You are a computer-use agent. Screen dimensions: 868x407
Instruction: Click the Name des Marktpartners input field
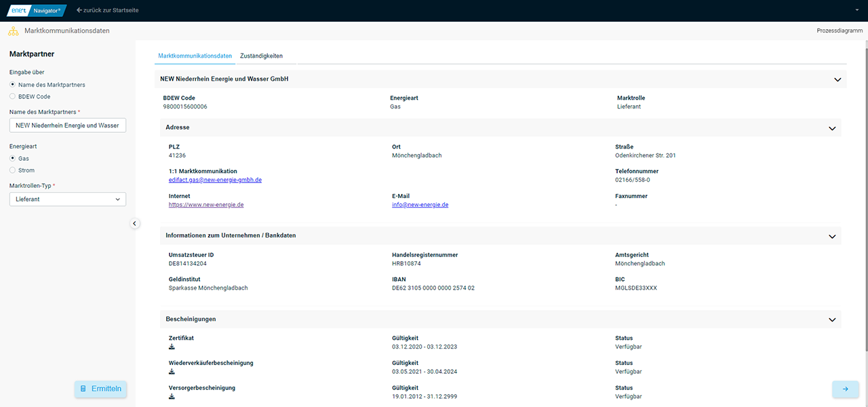click(68, 125)
